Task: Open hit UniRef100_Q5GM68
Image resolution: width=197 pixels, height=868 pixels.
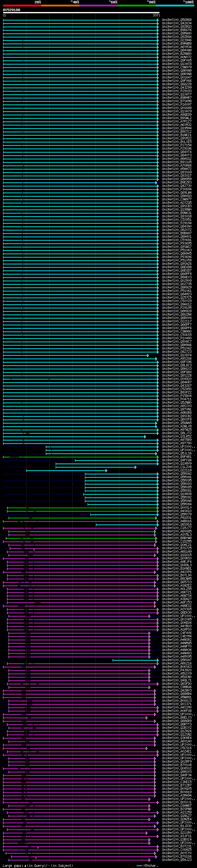Action: (x=176, y=20)
